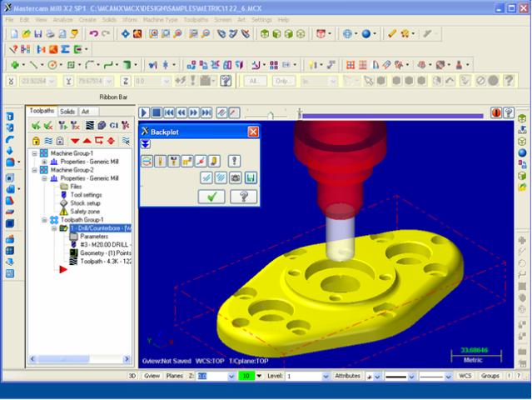Click the help icon beside the progress bar

click(x=509, y=112)
